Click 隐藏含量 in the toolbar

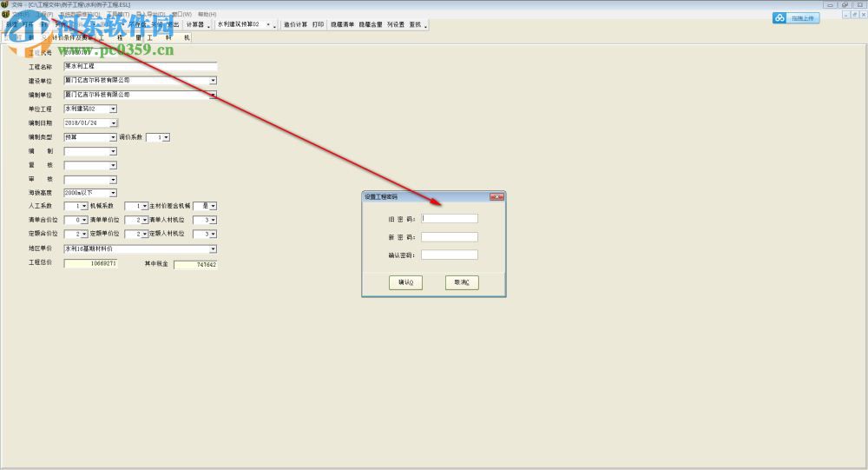click(x=371, y=24)
